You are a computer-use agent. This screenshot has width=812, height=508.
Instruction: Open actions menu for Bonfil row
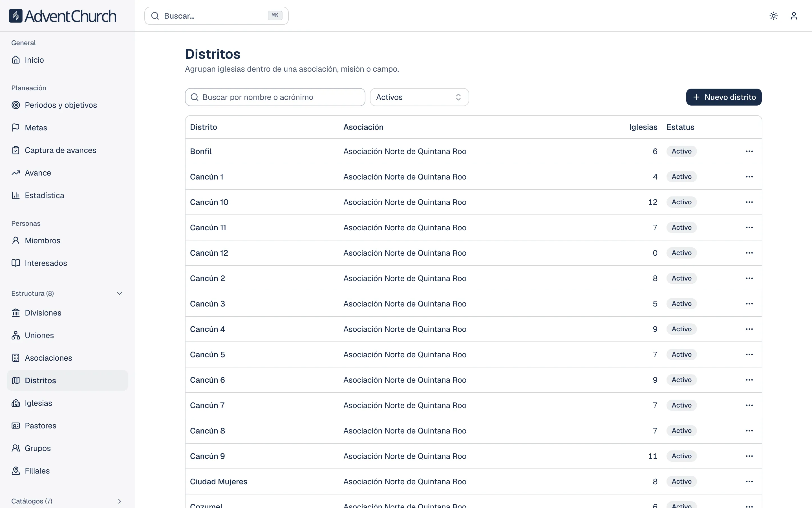point(749,151)
